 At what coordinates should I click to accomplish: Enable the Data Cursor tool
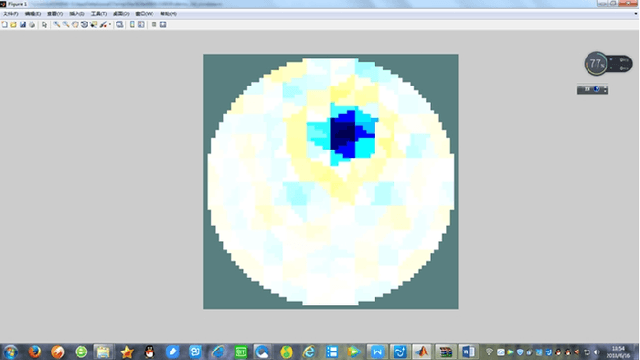pyautogui.click(x=93, y=25)
